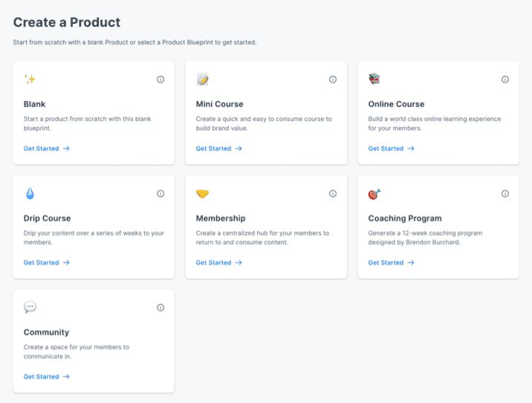Show info for the Online Course blueprint
The width and height of the screenshot is (532, 403).
pyautogui.click(x=505, y=79)
